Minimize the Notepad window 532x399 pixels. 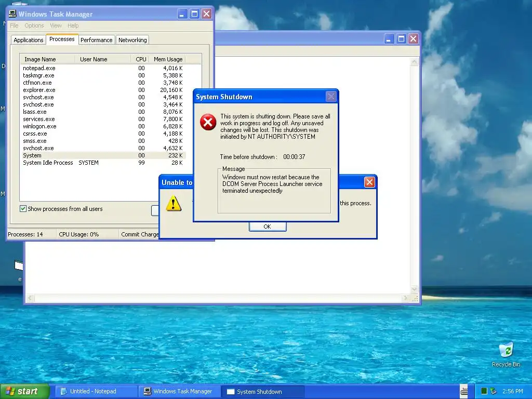(389, 38)
